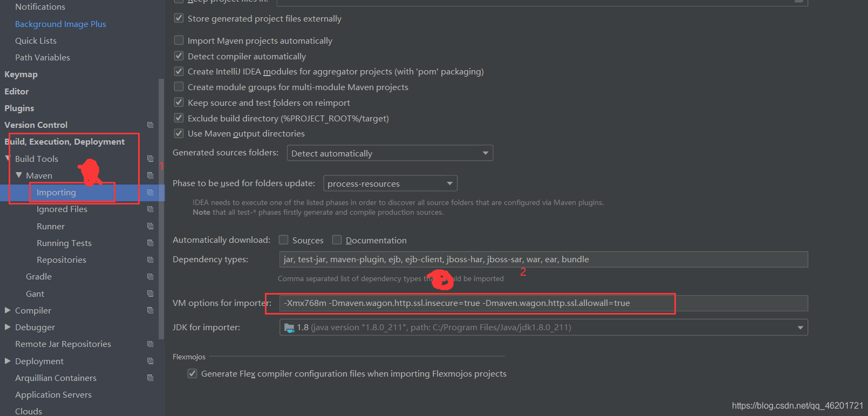This screenshot has height=416, width=868.
Task: Click project-level icon beside Gradle
Action: tap(150, 276)
